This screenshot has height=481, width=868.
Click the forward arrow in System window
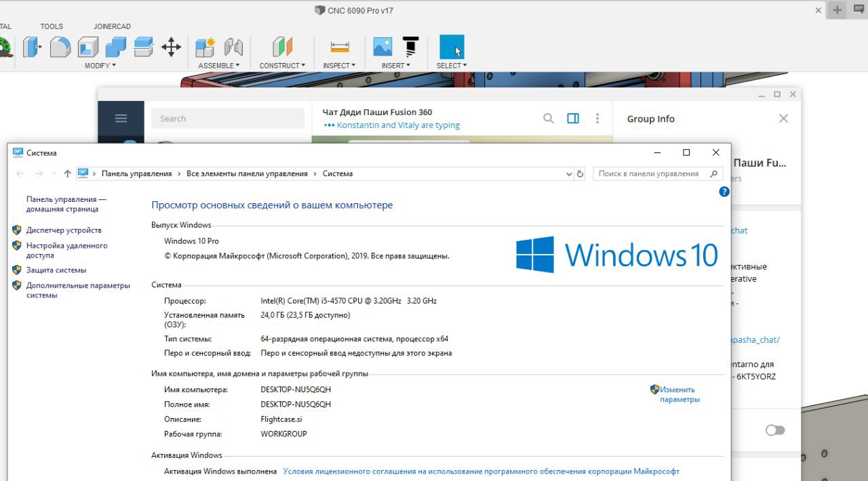(39, 173)
